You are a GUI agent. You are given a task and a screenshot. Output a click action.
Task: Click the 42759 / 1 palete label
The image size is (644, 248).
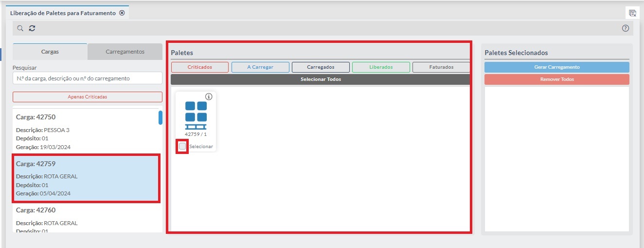(x=196, y=134)
